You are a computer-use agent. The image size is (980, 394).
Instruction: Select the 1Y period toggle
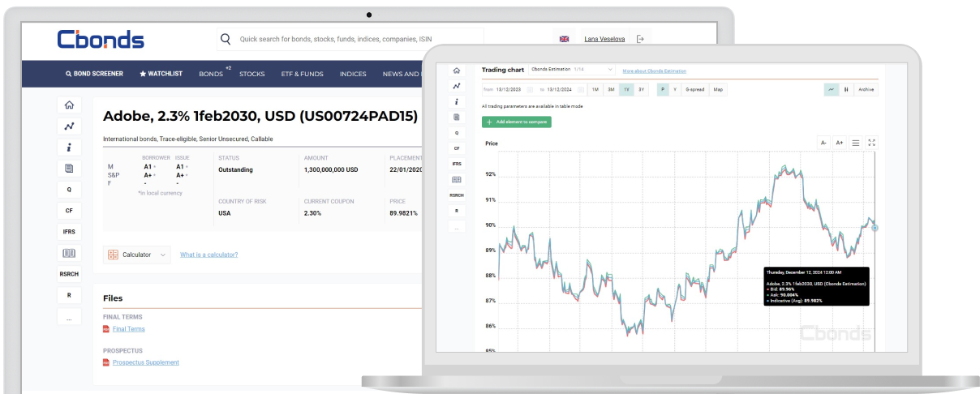[626, 89]
